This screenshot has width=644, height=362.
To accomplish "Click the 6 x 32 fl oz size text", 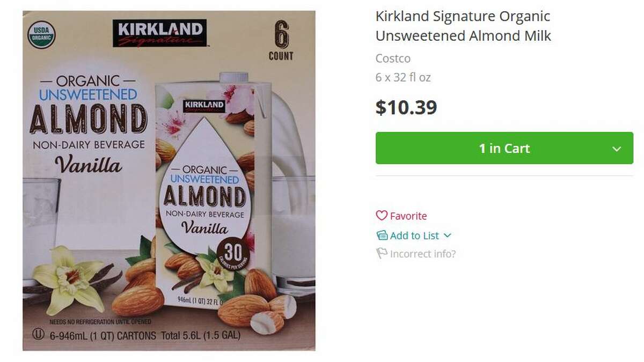I will 404,77.
